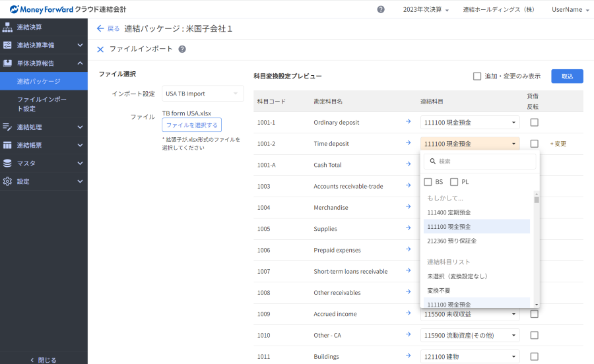Click the マスタ database icon in sidebar
594x364 pixels.
8,163
